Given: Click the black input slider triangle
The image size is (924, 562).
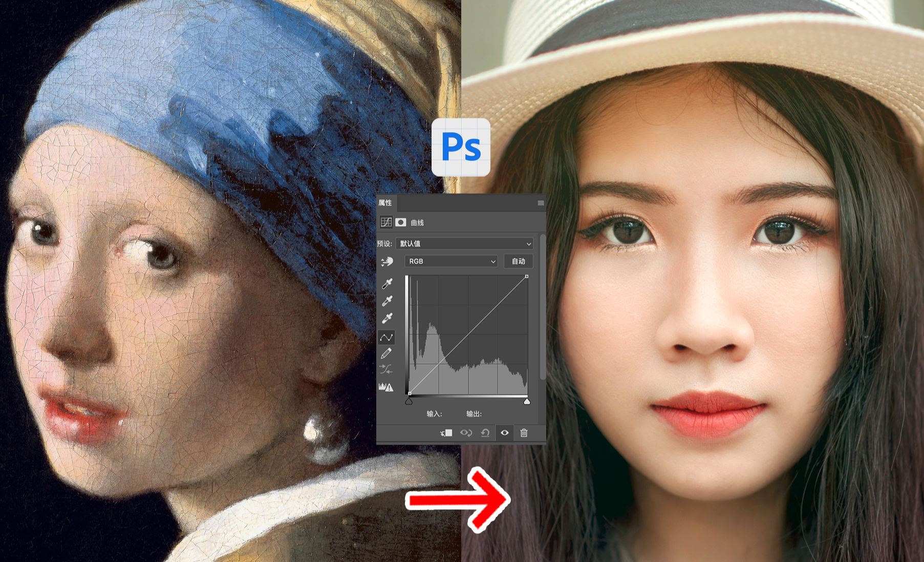Looking at the screenshot, I should (x=409, y=401).
